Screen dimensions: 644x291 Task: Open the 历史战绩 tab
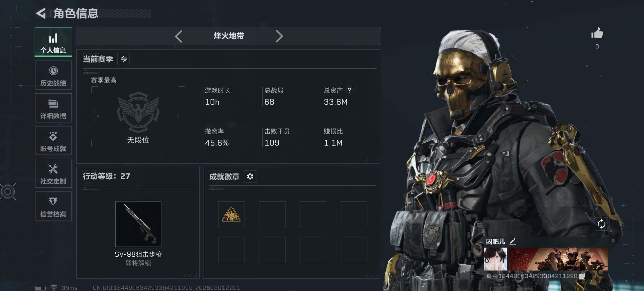click(x=53, y=75)
